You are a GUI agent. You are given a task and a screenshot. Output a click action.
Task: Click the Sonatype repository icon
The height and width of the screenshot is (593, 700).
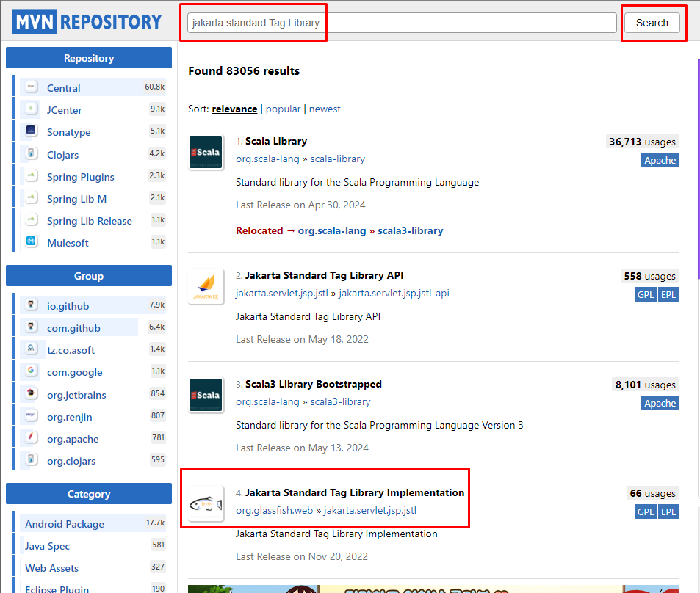(31, 131)
